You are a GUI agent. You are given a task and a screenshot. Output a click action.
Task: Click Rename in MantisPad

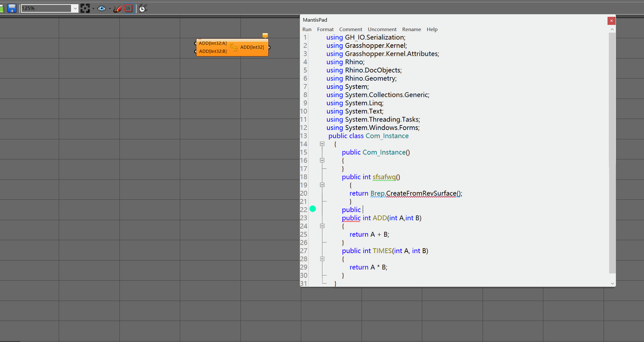[411, 29]
